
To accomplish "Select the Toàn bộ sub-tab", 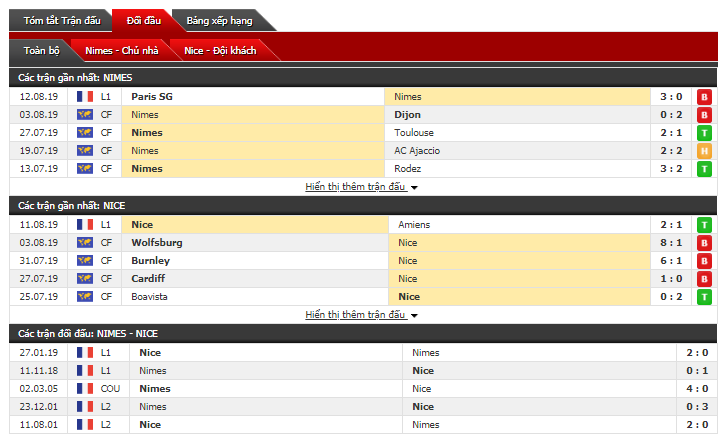I will point(41,50).
